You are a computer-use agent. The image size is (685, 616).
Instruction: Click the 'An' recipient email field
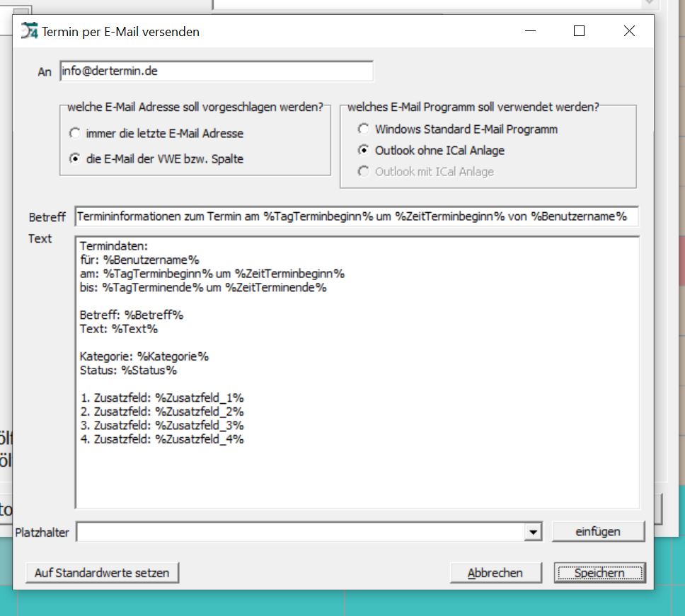[x=216, y=71]
